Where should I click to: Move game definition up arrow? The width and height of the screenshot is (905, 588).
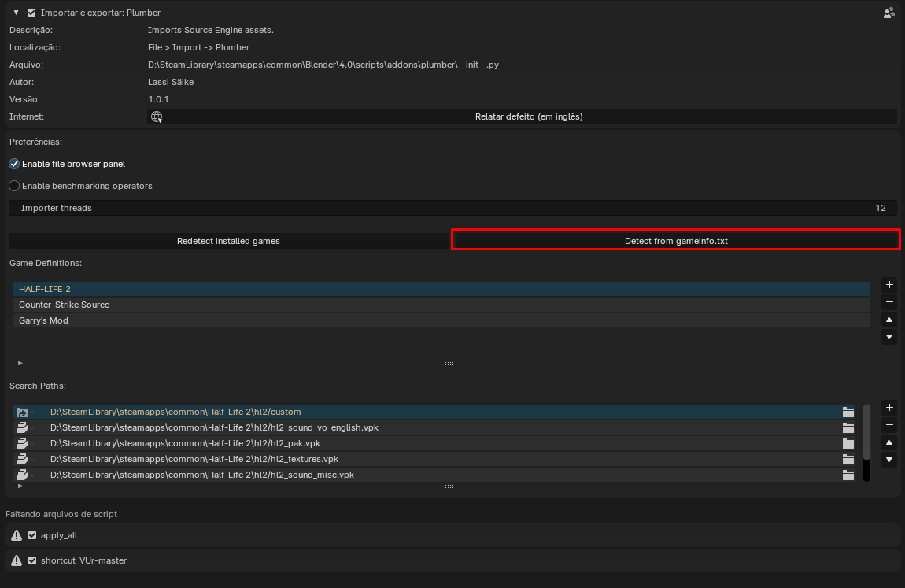tap(889, 320)
